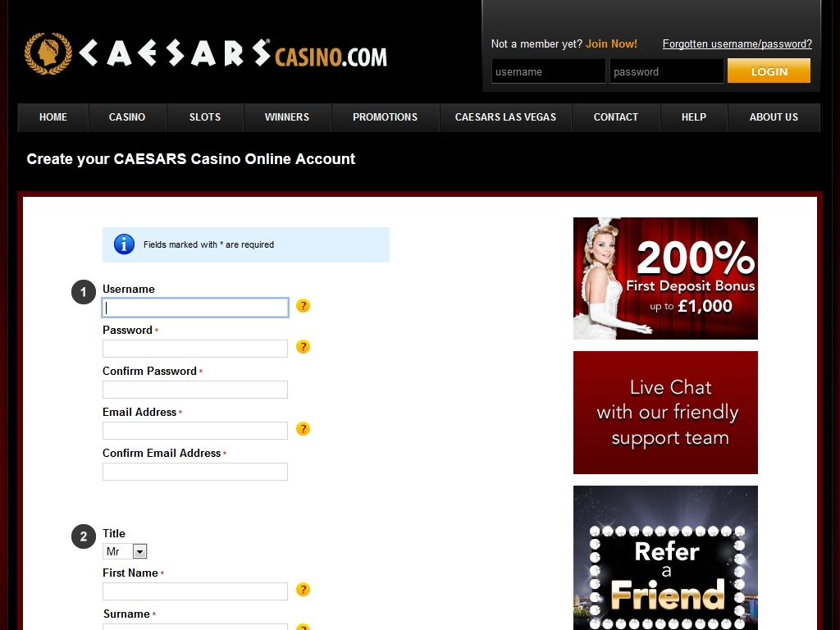Click into the Confirm Email Address field
Viewport: 840px width, 630px height.
pos(195,472)
